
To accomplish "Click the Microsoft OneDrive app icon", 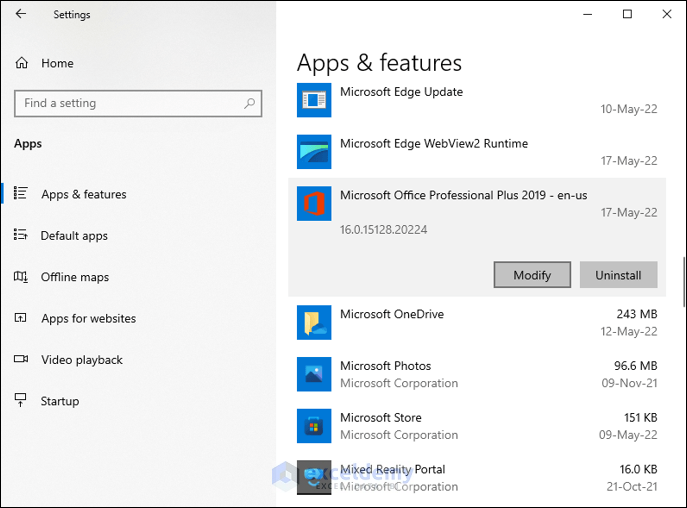I will 314,322.
